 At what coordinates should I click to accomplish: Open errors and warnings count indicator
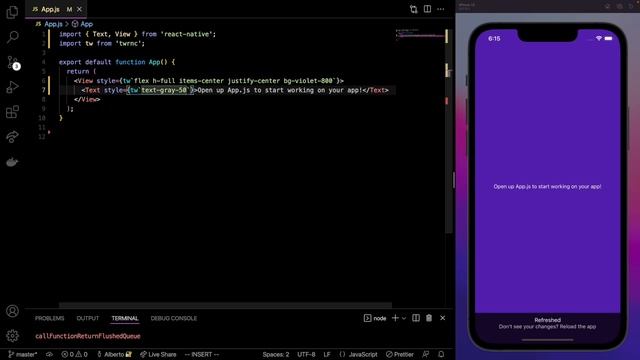pos(74,354)
